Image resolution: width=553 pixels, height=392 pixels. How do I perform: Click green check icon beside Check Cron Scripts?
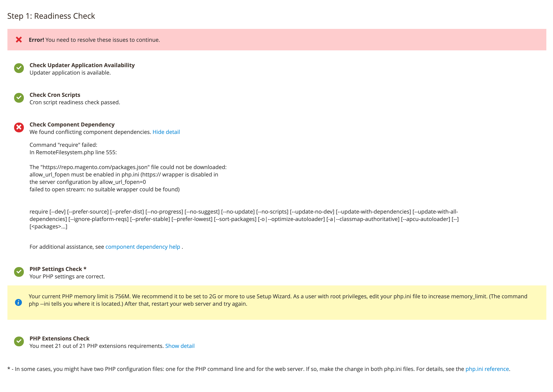point(19,98)
